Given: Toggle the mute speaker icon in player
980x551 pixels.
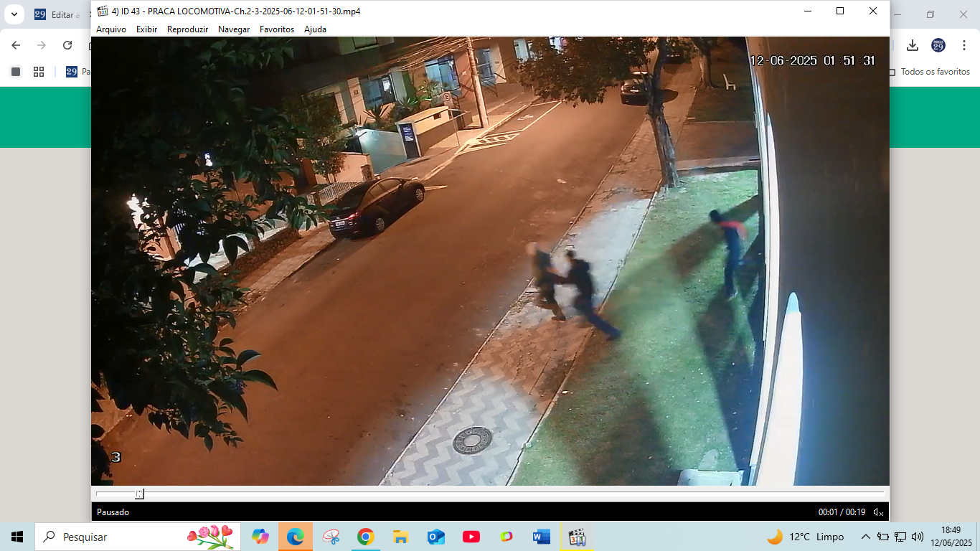Looking at the screenshot, I should pos(878,512).
